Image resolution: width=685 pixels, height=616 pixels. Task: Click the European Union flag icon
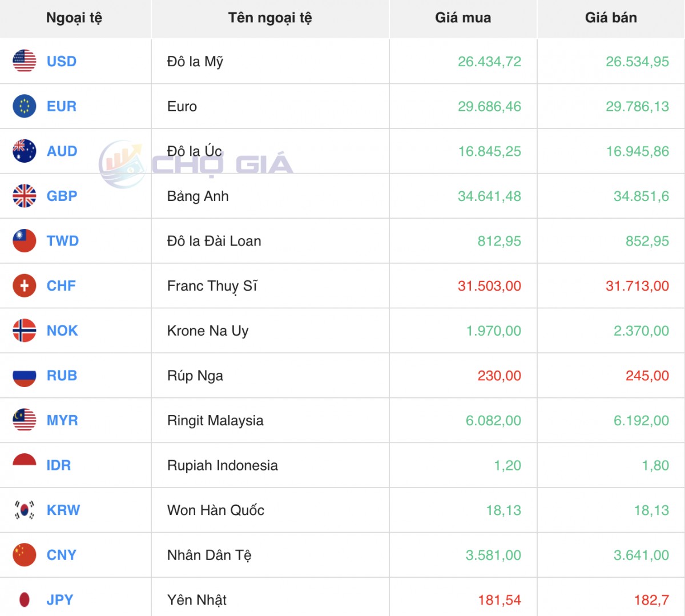click(x=24, y=106)
